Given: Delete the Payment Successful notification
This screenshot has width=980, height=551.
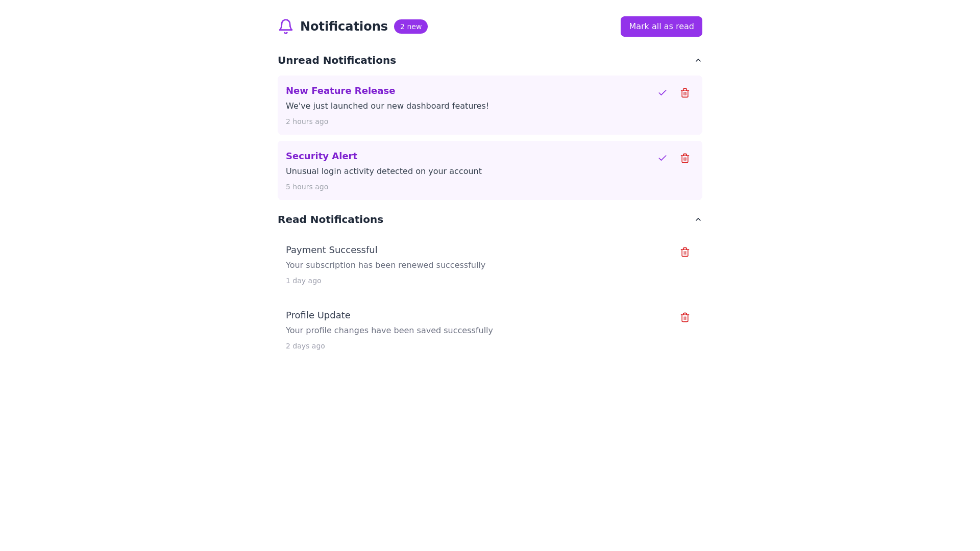Looking at the screenshot, I should click(685, 252).
